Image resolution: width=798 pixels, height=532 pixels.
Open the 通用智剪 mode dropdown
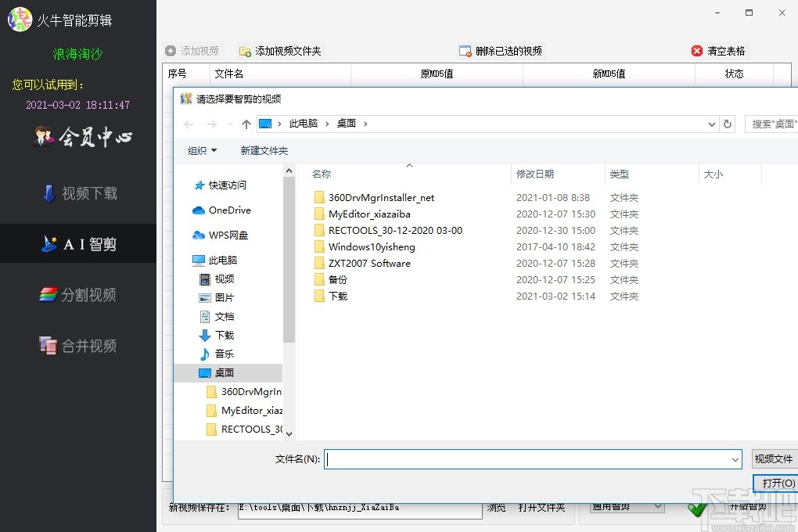coord(626,506)
